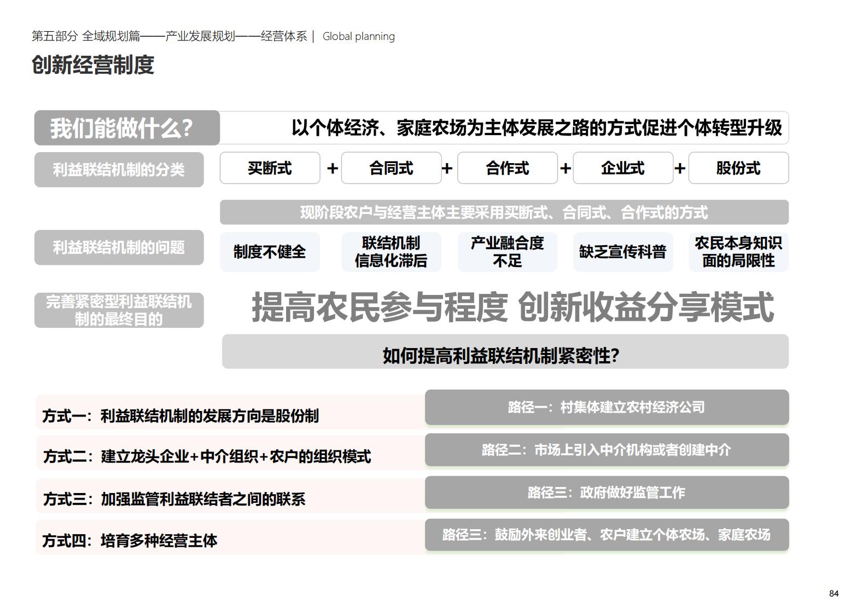This screenshot has width=868, height=614.
Task: Click 路径三：鼓励外来创业者、农户建立个体农场
Action: [607, 535]
